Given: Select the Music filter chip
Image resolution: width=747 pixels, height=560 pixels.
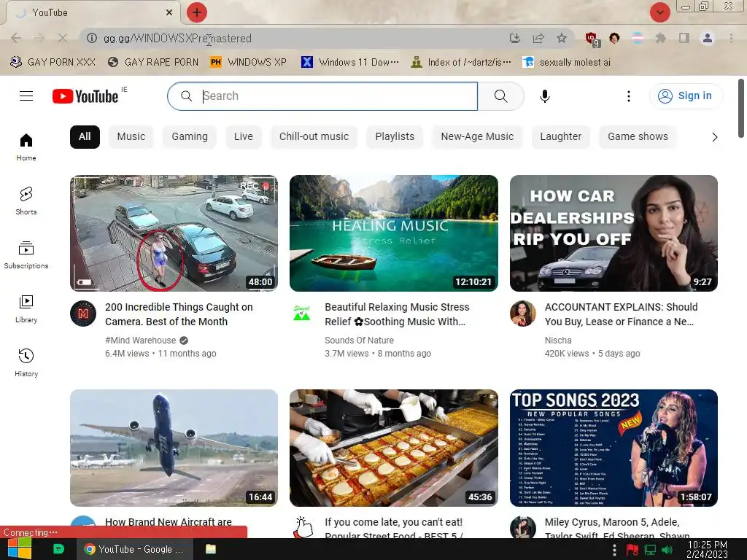Looking at the screenshot, I should (x=131, y=136).
